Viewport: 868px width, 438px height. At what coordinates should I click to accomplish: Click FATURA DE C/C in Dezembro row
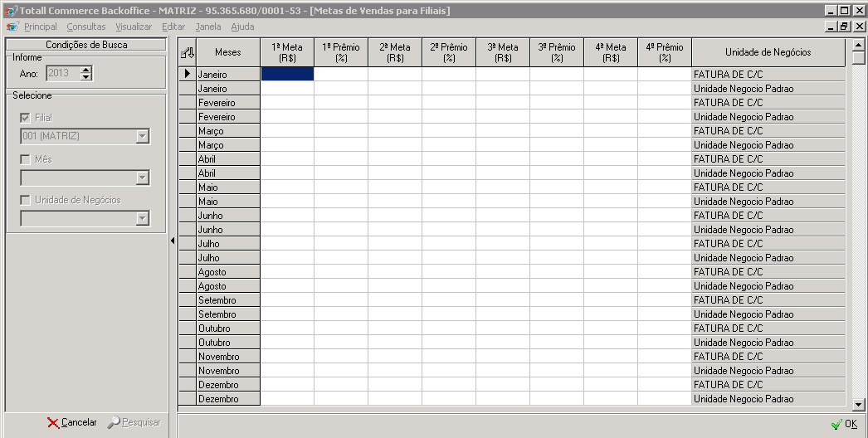coord(768,385)
